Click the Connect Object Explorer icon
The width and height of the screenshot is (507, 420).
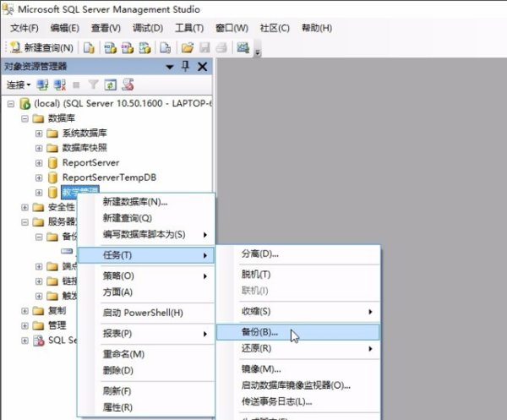click(42, 85)
